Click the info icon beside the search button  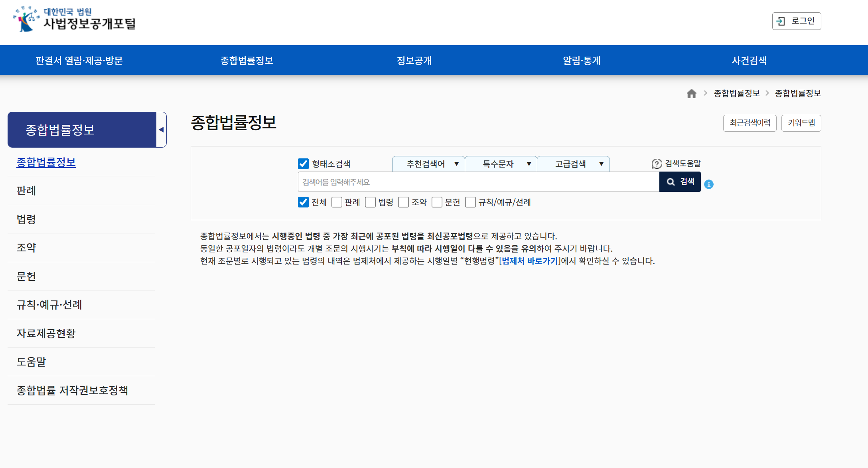[709, 184]
